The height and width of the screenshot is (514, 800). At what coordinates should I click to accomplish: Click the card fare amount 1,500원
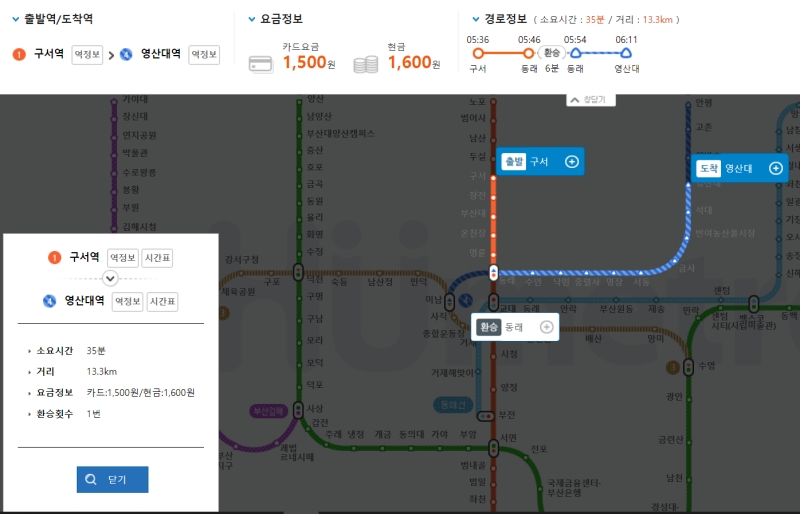point(309,63)
